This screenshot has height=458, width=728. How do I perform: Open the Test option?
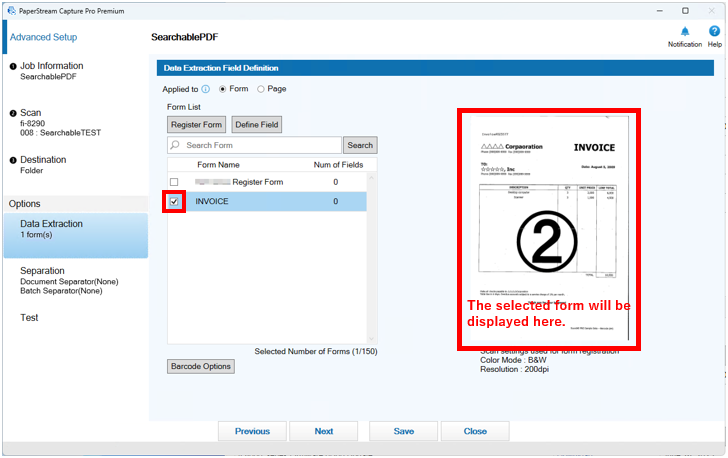pyautogui.click(x=29, y=318)
